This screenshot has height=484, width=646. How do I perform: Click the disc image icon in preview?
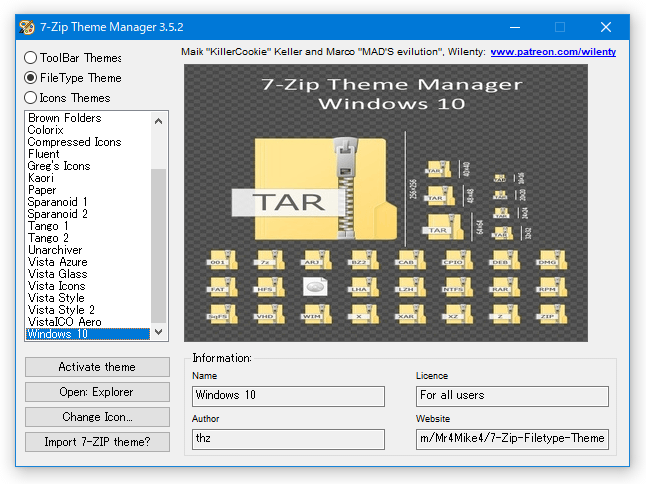(315, 287)
